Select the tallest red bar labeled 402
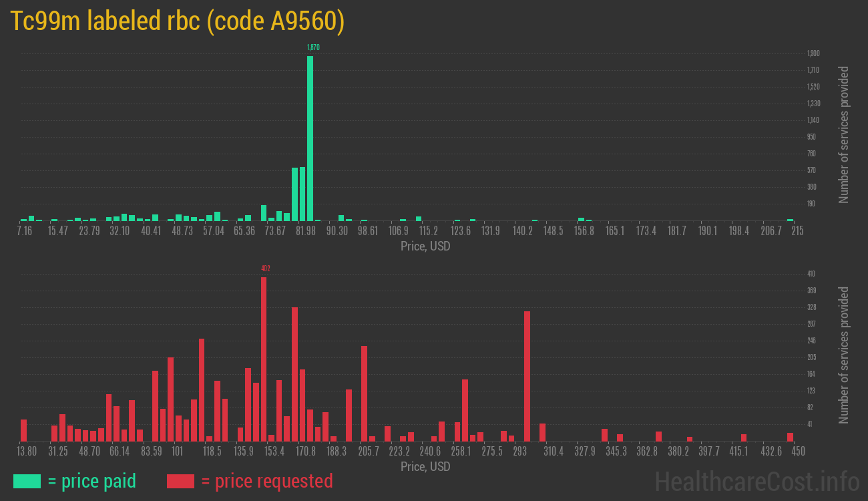This screenshot has height=501, width=868. pyautogui.click(x=264, y=359)
